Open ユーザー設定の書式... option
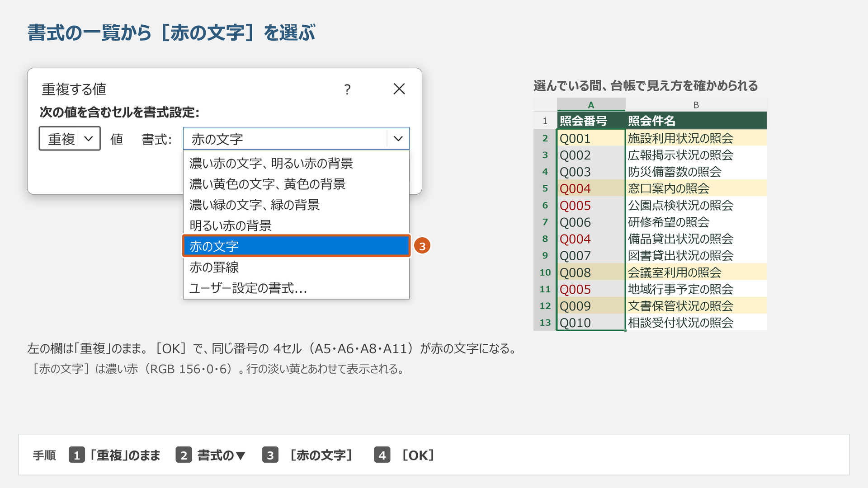 coord(296,288)
